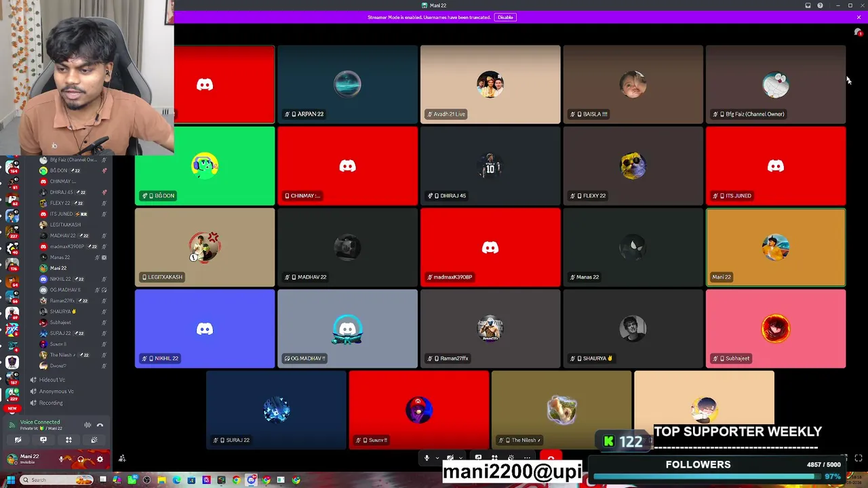The height and width of the screenshot is (488, 868).
Task: Open the soundboard icon in voice panel
Action: pos(94,440)
